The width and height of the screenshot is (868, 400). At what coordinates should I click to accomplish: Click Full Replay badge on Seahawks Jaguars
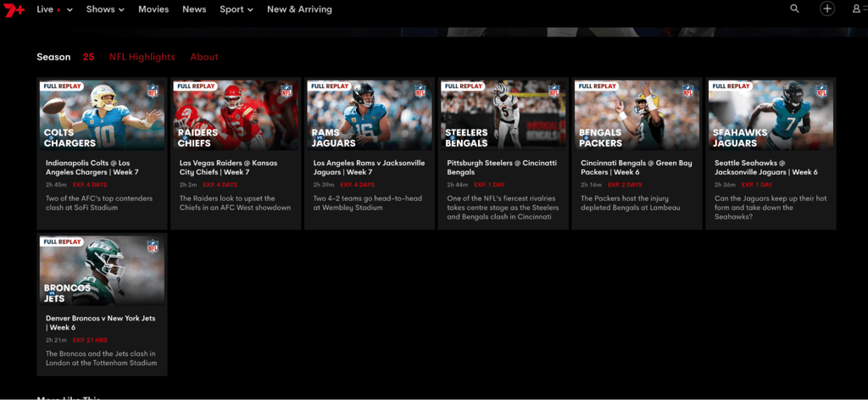732,86
